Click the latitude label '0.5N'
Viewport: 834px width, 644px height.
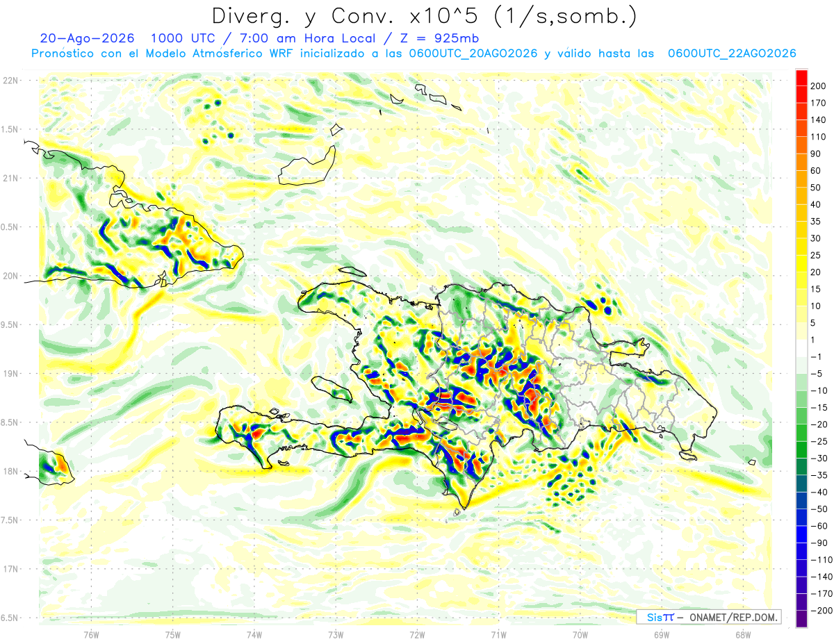pos(10,227)
